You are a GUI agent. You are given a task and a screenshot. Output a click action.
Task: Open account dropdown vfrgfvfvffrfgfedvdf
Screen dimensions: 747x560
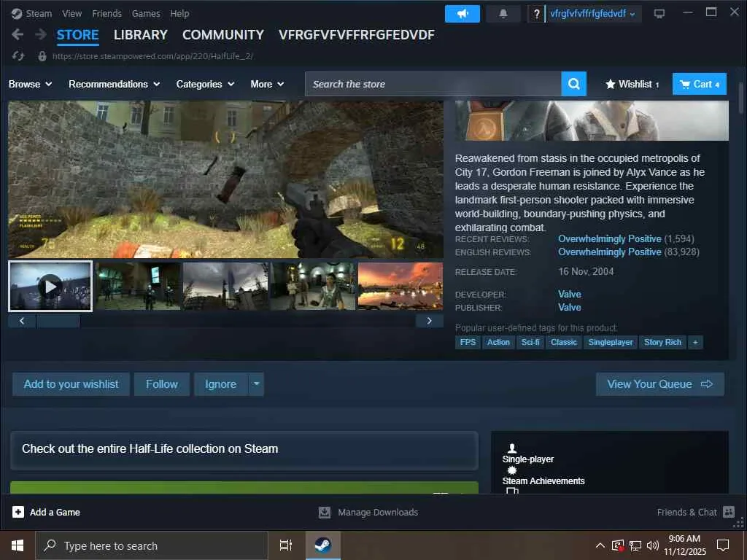coord(592,14)
